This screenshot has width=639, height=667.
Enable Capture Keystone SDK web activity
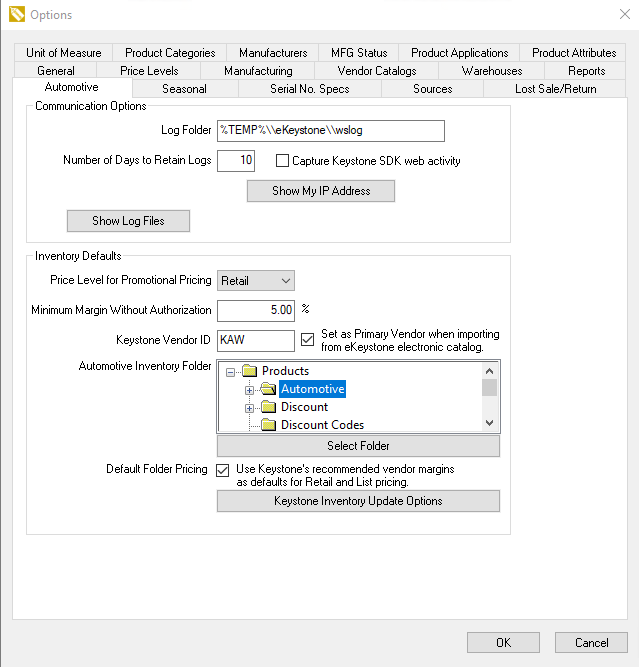282,161
